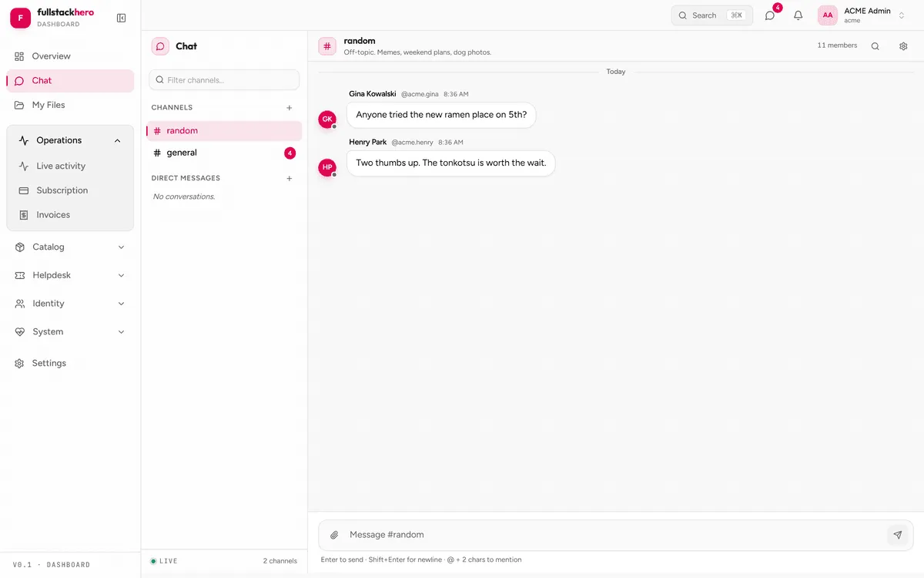924x578 pixels.
Task: Click the @acme.henry handle
Action: click(x=413, y=142)
